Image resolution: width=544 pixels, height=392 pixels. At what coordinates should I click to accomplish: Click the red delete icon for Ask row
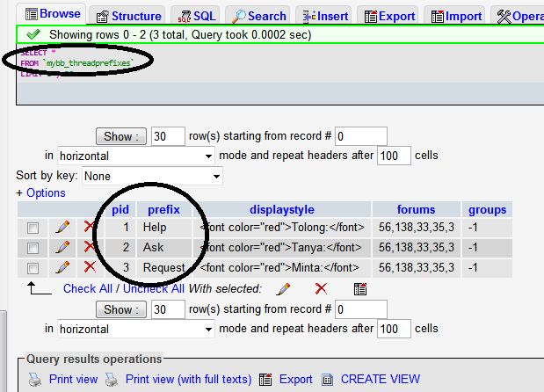point(89,248)
